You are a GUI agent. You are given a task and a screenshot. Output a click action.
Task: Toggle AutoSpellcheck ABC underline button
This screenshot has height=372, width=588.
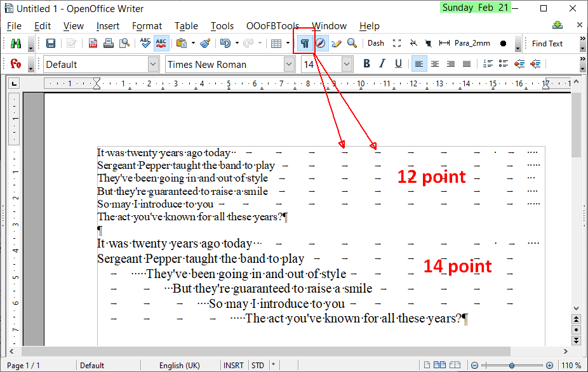(161, 44)
